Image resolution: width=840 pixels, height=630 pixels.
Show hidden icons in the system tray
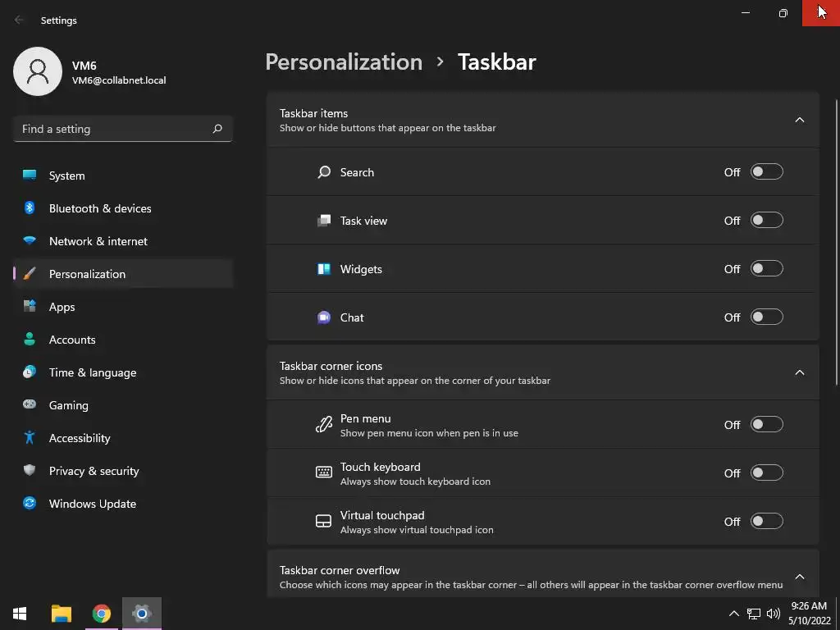click(x=734, y=614)
